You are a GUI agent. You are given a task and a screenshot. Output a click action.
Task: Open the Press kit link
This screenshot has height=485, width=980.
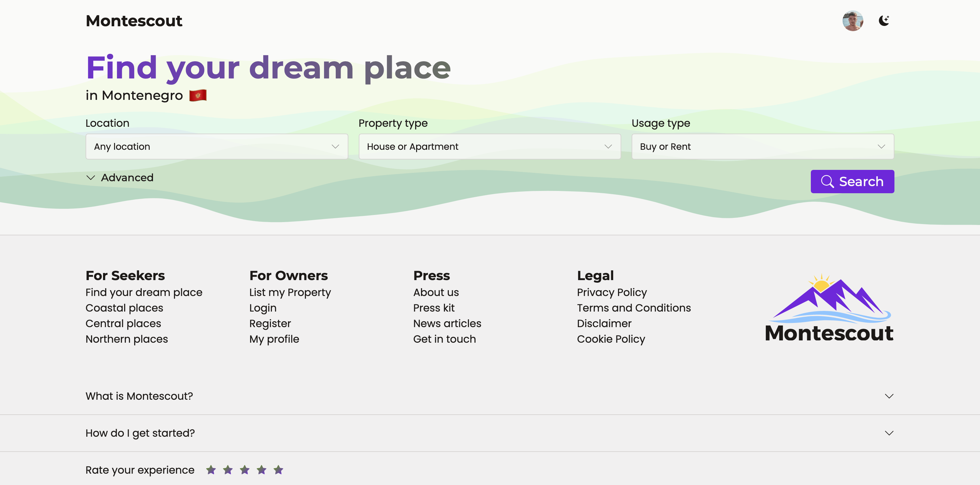point(434,308)
